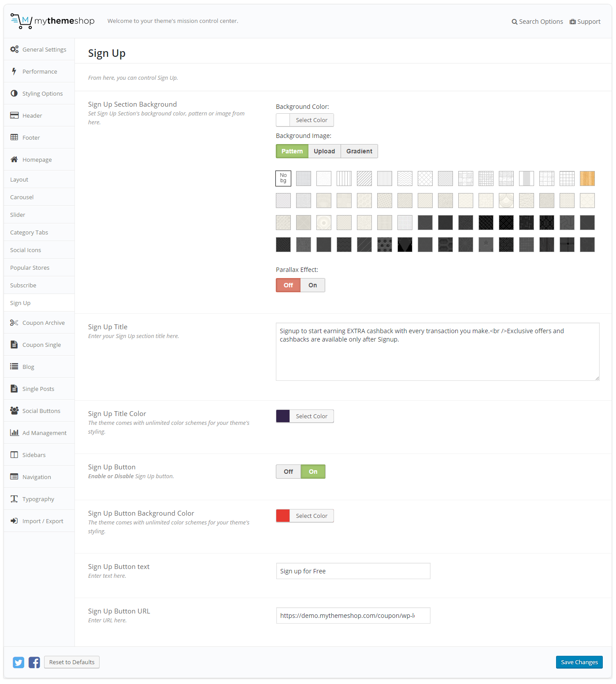Screen dimensions: 616x684
Task: Open Sign Up Title Color picker
Action: click(x=311, y=416)
